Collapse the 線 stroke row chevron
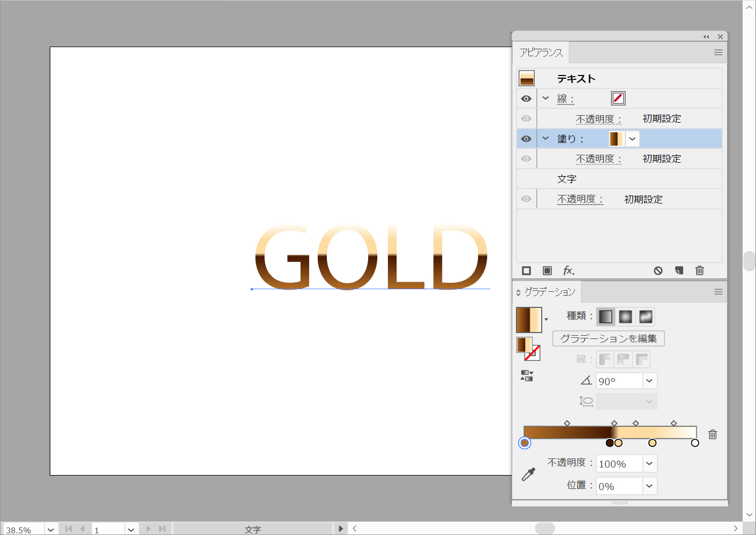This screenshot has width=756, height=535. (545, 99)
